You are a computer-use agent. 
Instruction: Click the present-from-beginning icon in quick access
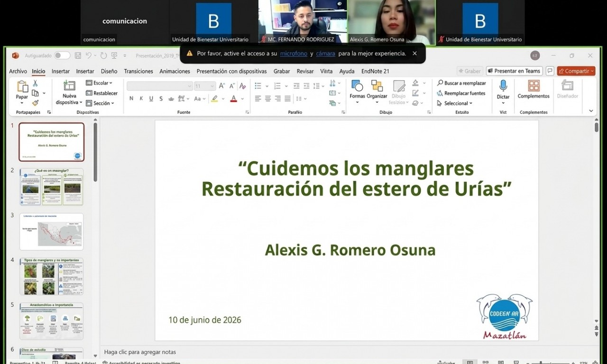[114, 55]
